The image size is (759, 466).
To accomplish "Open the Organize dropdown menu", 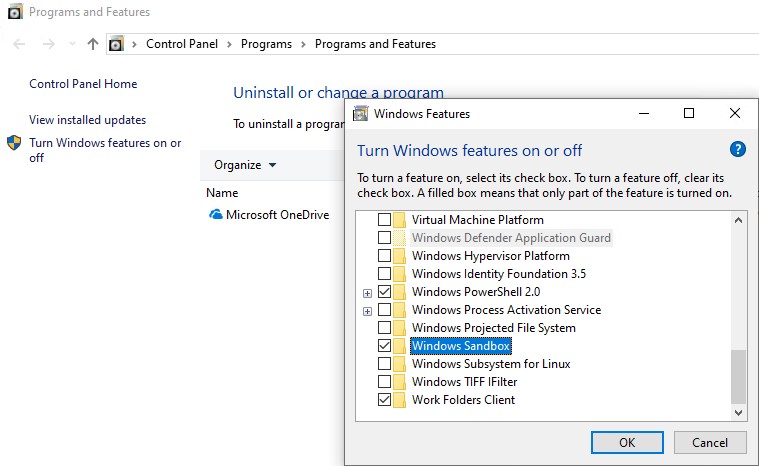I will (x=245, y=165).
